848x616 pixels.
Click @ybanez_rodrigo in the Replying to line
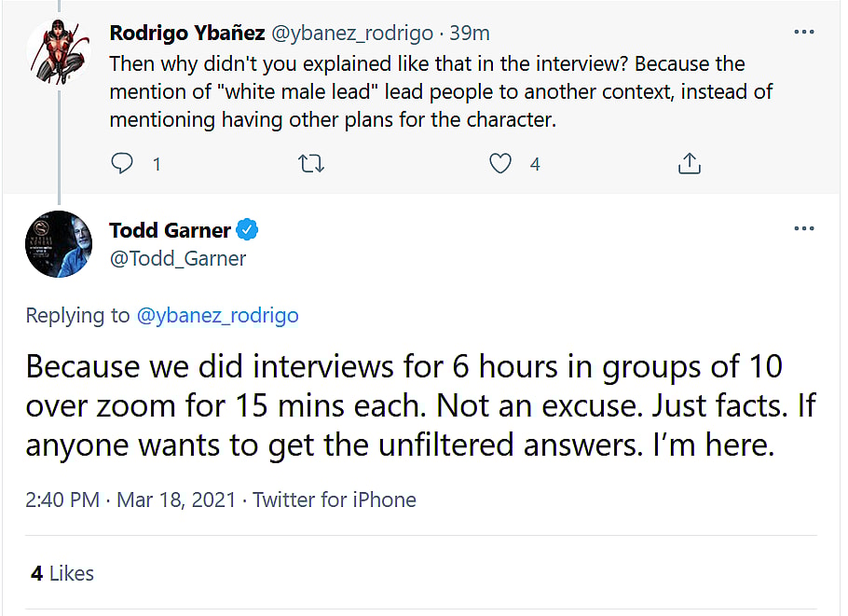pyautogui.click(x=217, y=315)
